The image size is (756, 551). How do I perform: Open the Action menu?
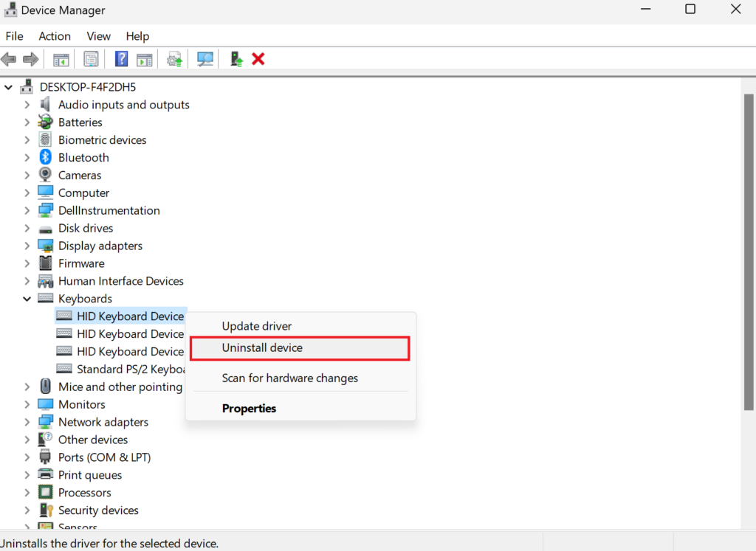pos(55,35)
